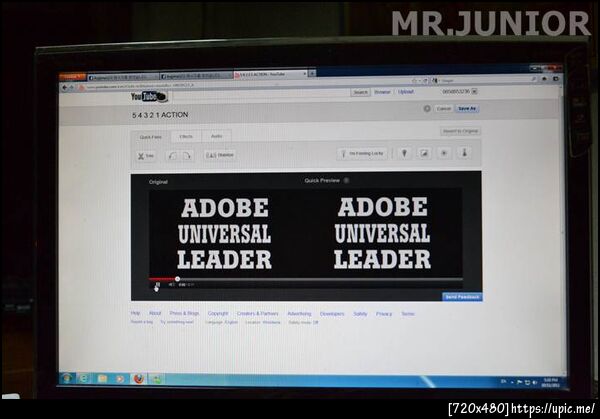Screen dimensions: 600x419
Task: Switch to the Effects tab
Action: coord(186,136)
